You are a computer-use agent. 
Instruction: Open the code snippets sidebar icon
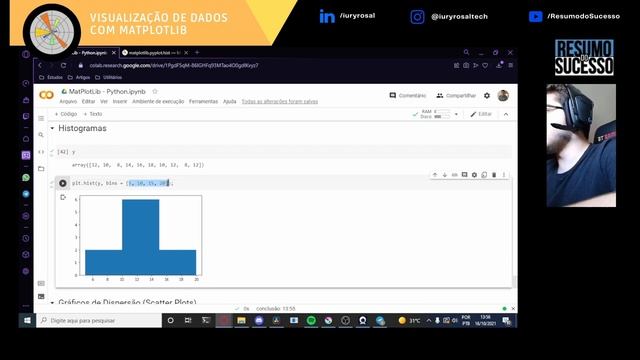41,152
